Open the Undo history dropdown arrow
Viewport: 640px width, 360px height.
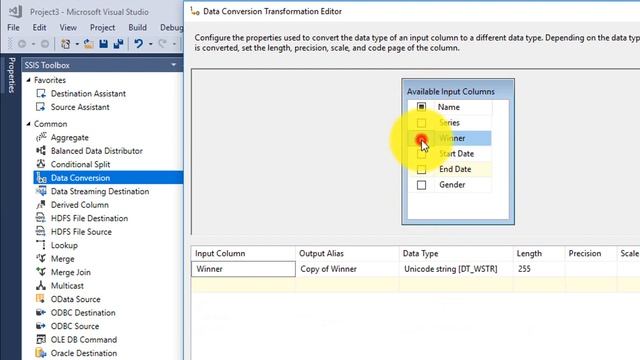click(151, 44)
